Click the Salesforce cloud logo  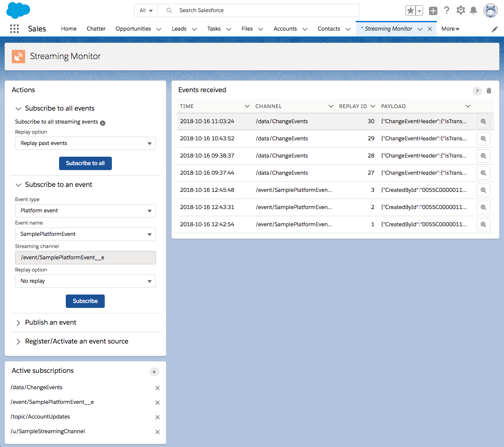click(x=18, y=10)
